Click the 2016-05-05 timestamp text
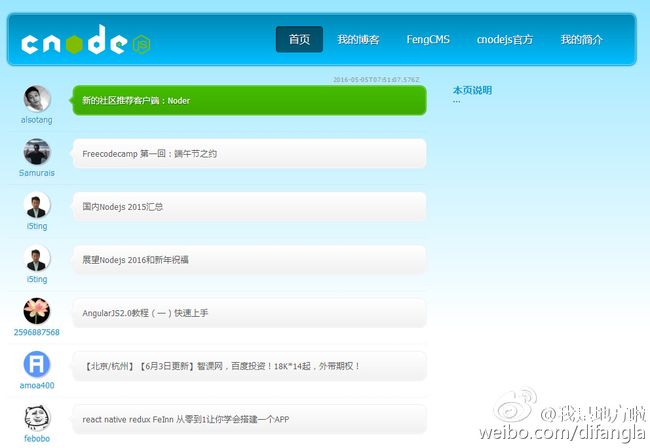This screenshot has height=448, width=650. (x=376, y=80)
